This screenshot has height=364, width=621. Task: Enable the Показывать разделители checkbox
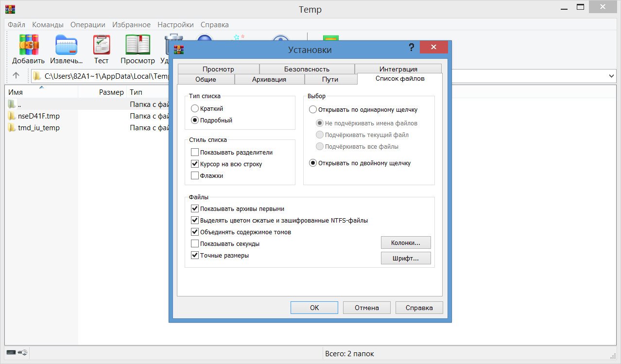[x=195, y=153]
